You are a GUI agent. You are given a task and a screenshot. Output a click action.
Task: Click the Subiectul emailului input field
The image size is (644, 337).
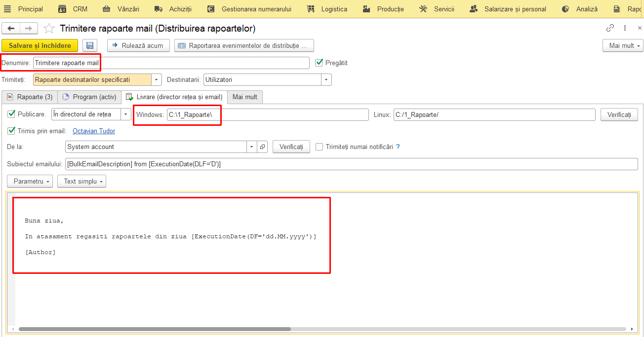pos(351,164)
